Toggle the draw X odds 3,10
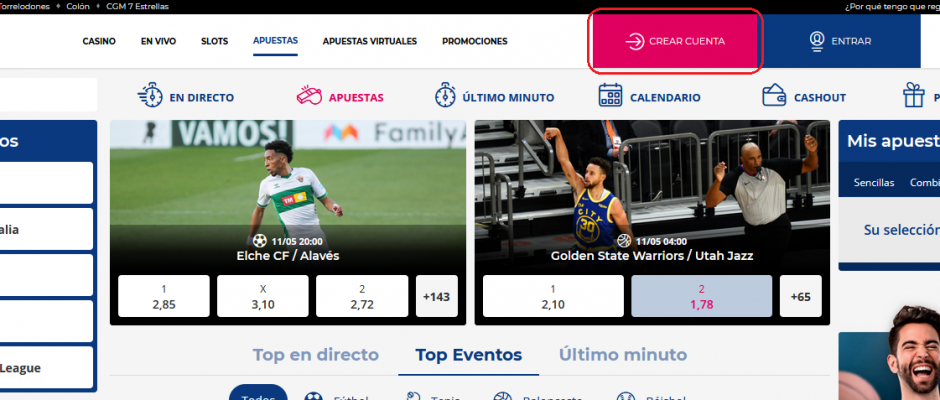The image size is (940, 400). pos(263,296)
